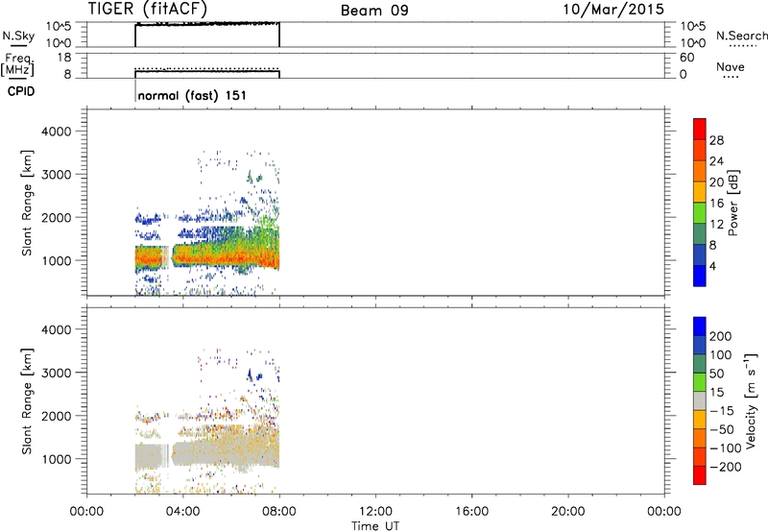Viewport: 768px width, 532px height.
Task: Select the Beam 09 header label
Action: [x=374, y=11]
